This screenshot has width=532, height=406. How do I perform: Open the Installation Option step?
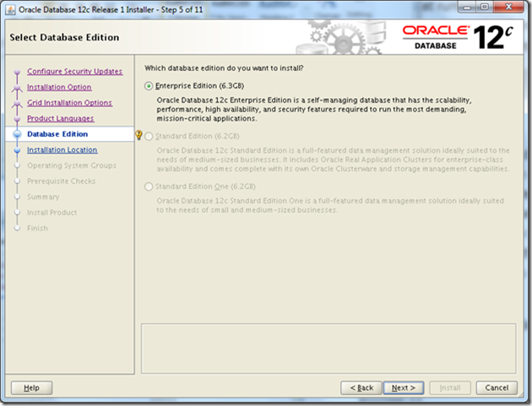pos(59,87)
